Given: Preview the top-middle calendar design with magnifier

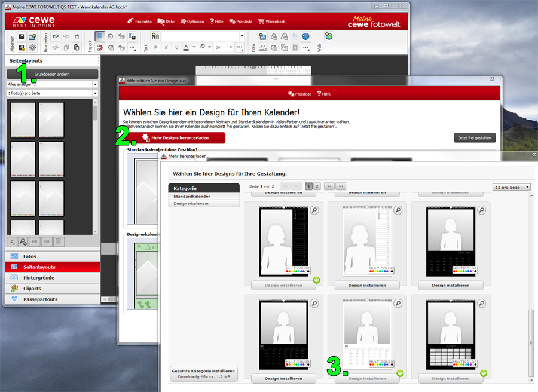Looking at the screenshot, I should pyautogui.click(x=398, y=210).
